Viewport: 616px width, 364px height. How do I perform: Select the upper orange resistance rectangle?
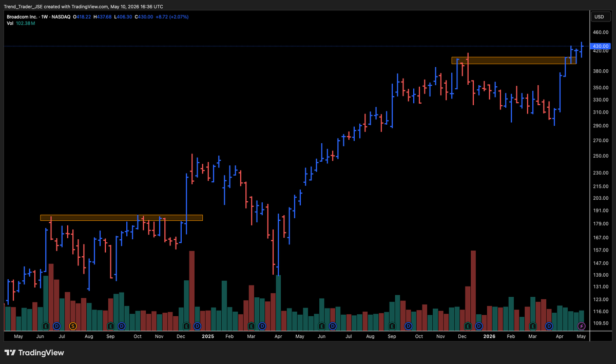tap(514, 60)
